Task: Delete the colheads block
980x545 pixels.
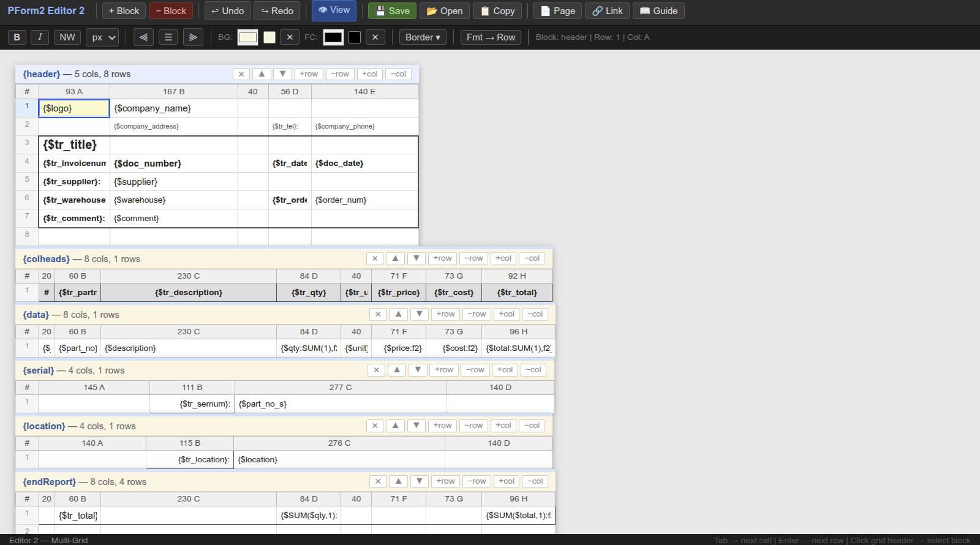Action: pos(375,258)
